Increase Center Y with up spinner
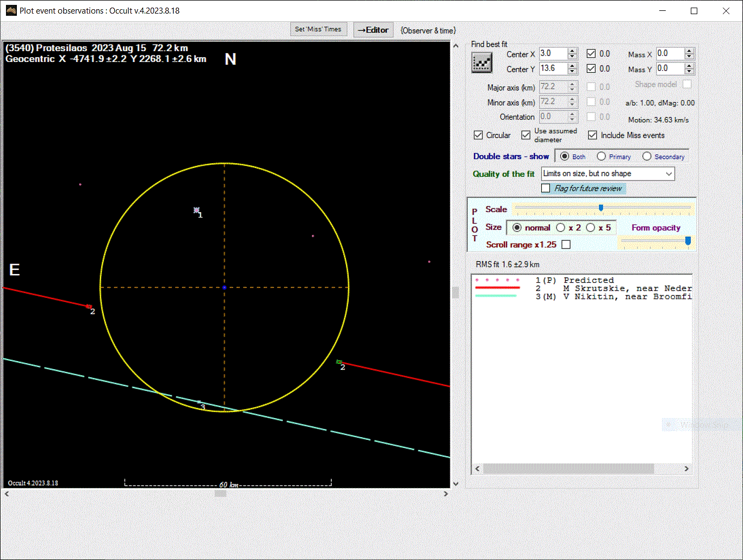The width and height of the screenshot is (743, 560). (572, 66)
